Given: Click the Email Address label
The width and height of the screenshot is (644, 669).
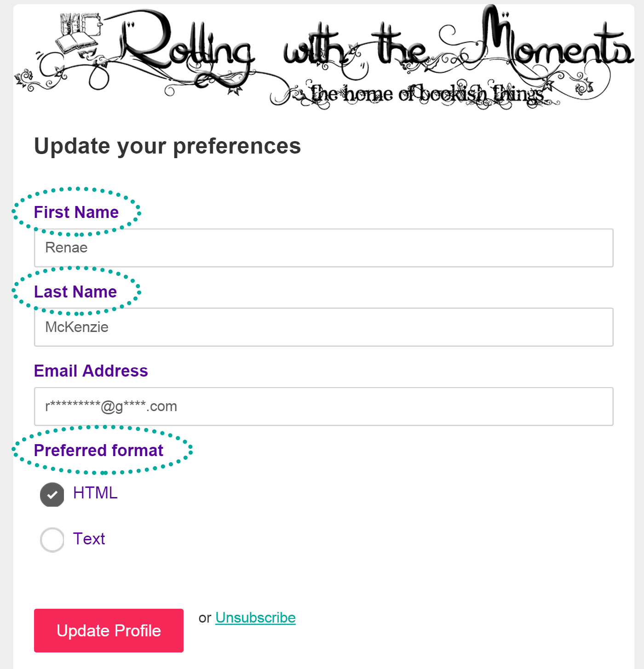Looking at the screenshot, I should click(91, 371).
